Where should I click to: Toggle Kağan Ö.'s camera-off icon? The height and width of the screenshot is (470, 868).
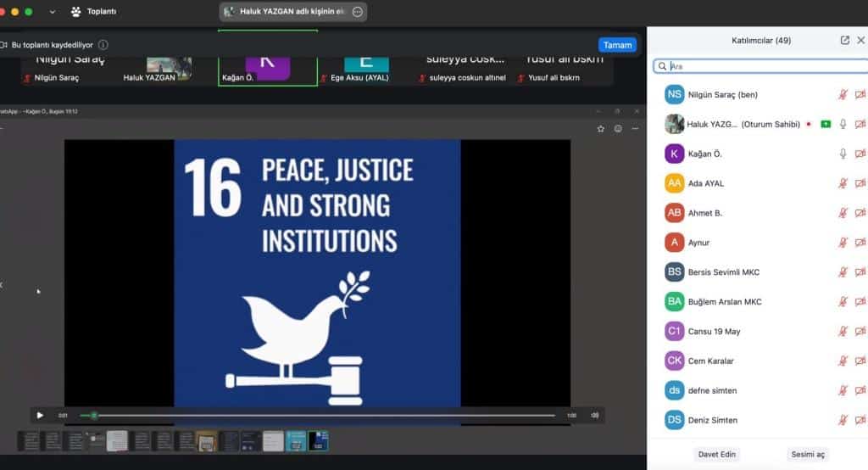pos(860,154)
